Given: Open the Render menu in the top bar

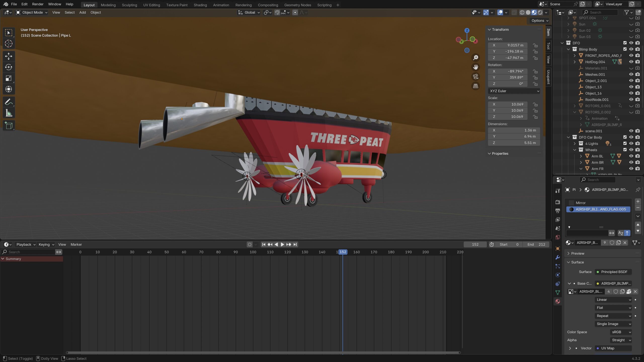Looking at the screenshot, I should (x=38, y=4).
